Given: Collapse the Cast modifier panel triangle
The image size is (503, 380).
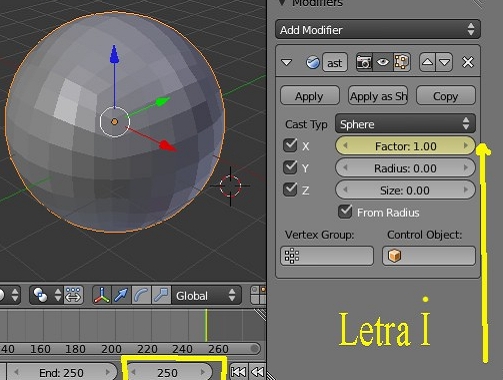Looking at the screenshot, I should tap(287, 62).
